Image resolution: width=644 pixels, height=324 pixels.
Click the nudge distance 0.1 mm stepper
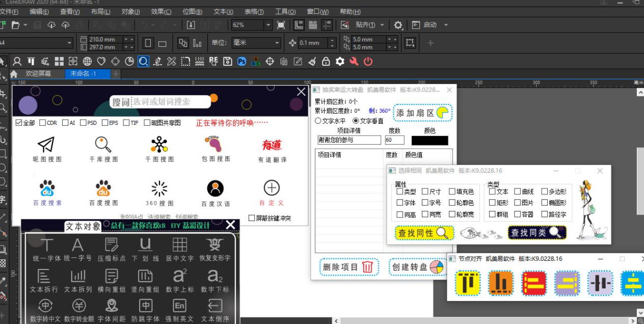pos(333,43)
